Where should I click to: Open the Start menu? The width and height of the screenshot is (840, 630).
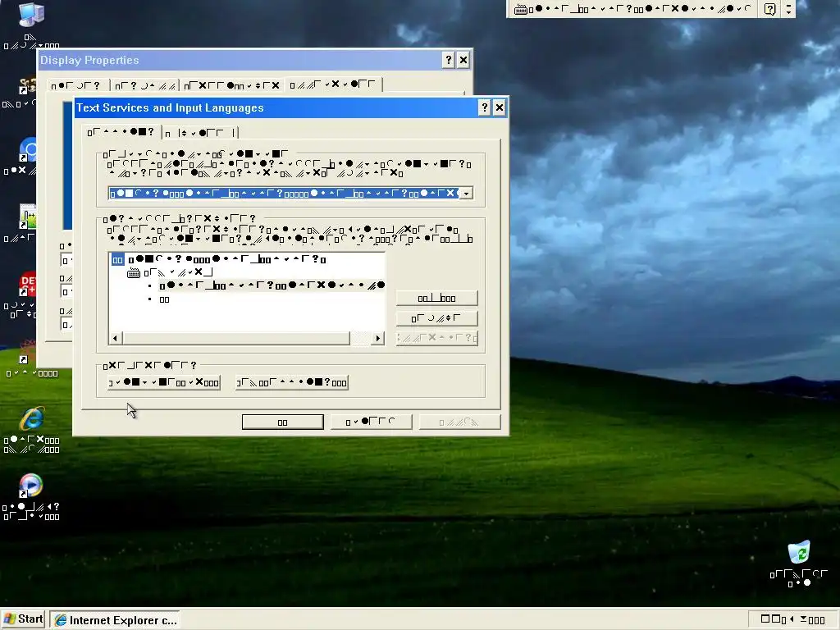[24, 619]
